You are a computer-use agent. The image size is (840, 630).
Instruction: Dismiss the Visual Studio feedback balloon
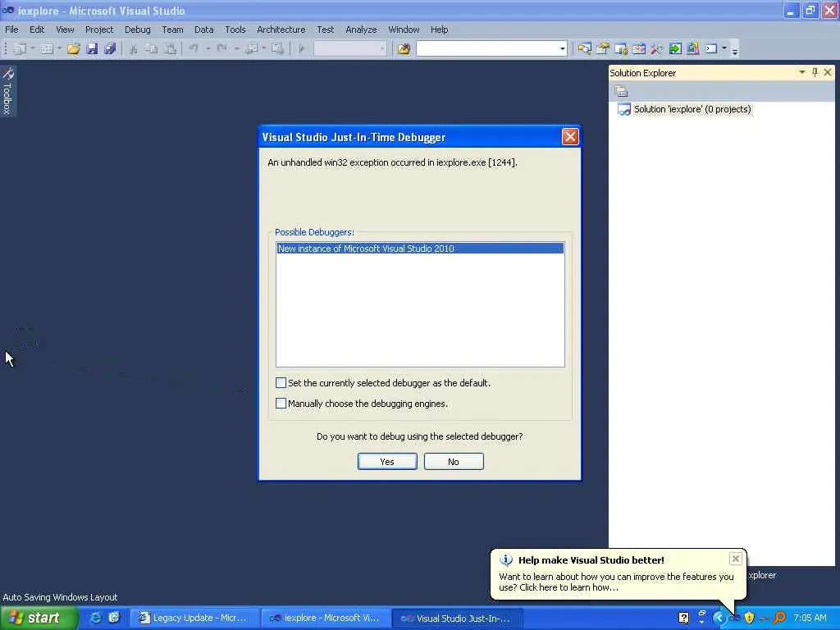736,559
